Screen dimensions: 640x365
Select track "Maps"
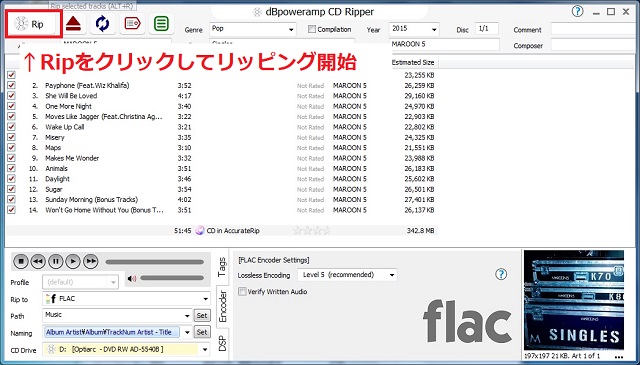tap(53, 148)
